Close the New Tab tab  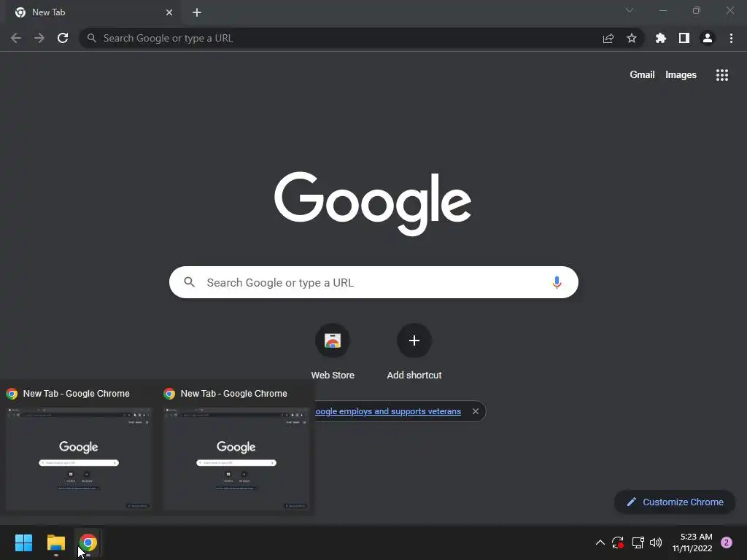(x=169, y=12)
